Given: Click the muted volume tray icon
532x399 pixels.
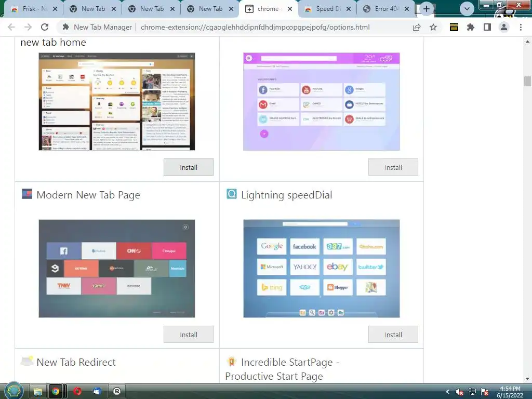Looking at the screenshot, I should click(x=459, y=392).
